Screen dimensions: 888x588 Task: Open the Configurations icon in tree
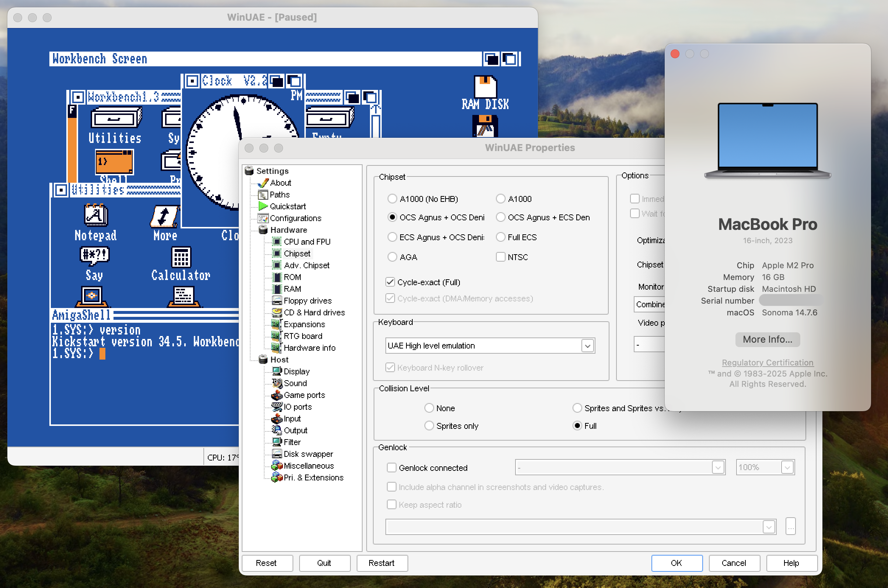click(263, 218)
